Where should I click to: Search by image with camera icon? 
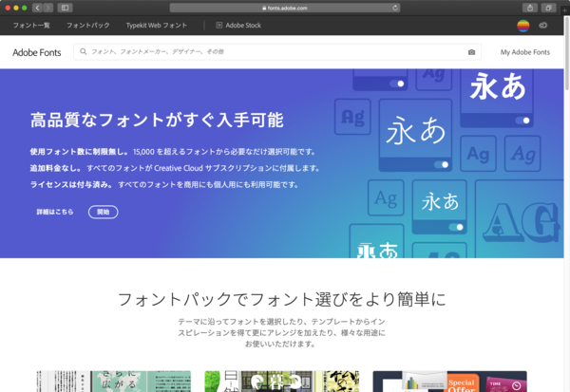coord(471,52)
